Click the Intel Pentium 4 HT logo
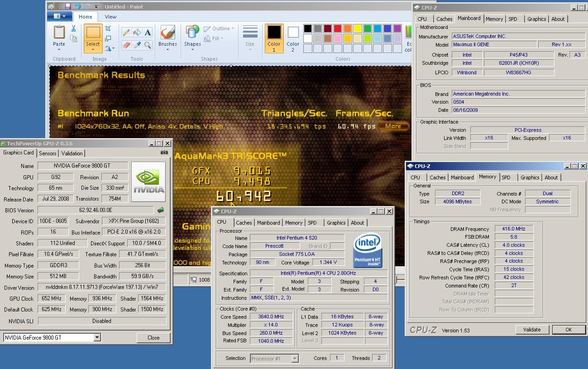The width and height of the screenshot is (588, 369). [367, 250]
